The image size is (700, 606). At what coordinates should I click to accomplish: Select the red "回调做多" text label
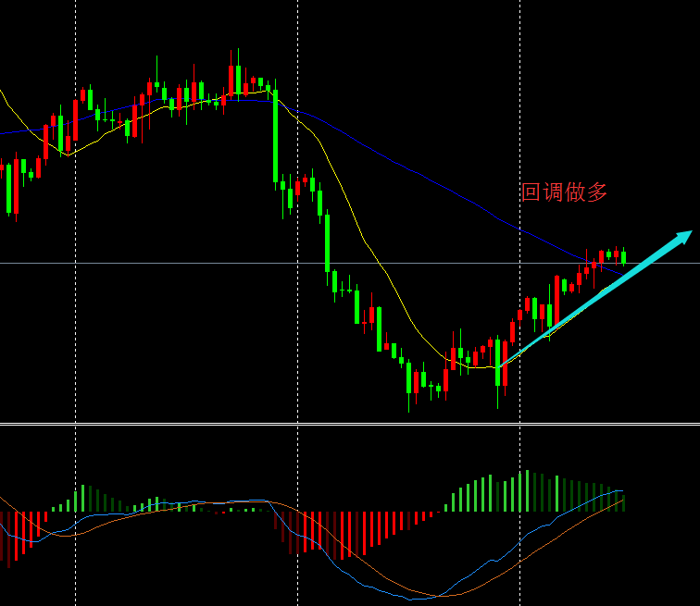(564, 192)
